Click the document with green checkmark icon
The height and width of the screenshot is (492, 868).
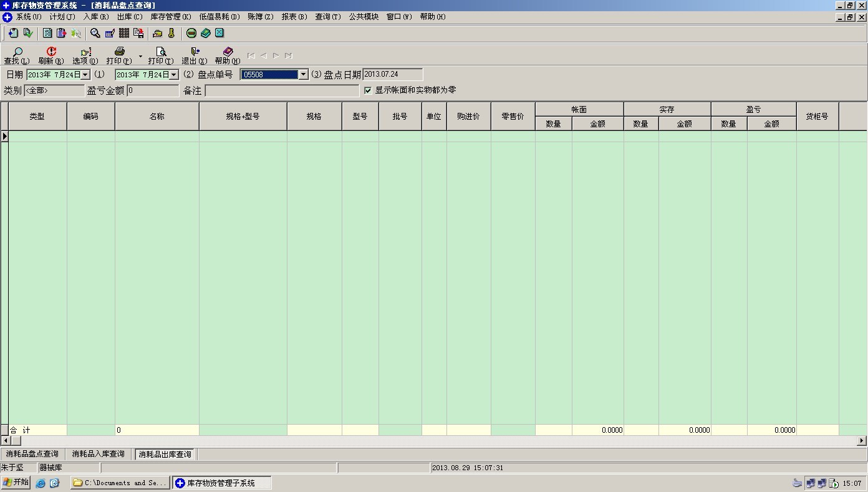tap(28, 33)
